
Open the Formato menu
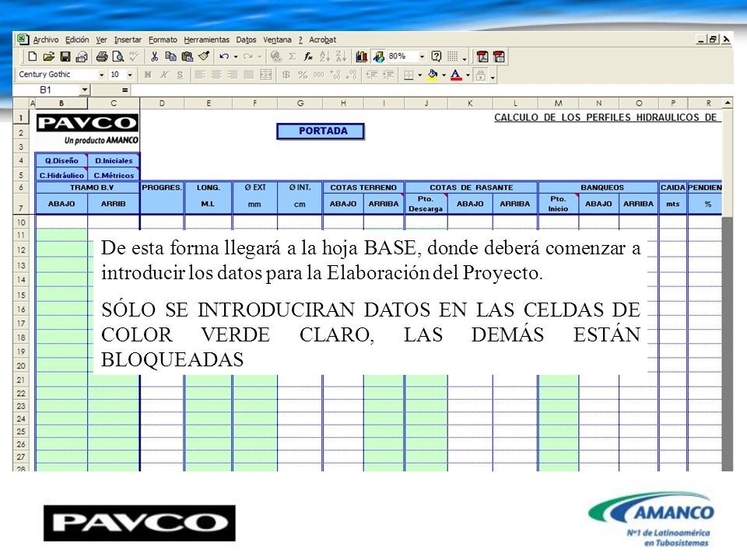(163, 40)
